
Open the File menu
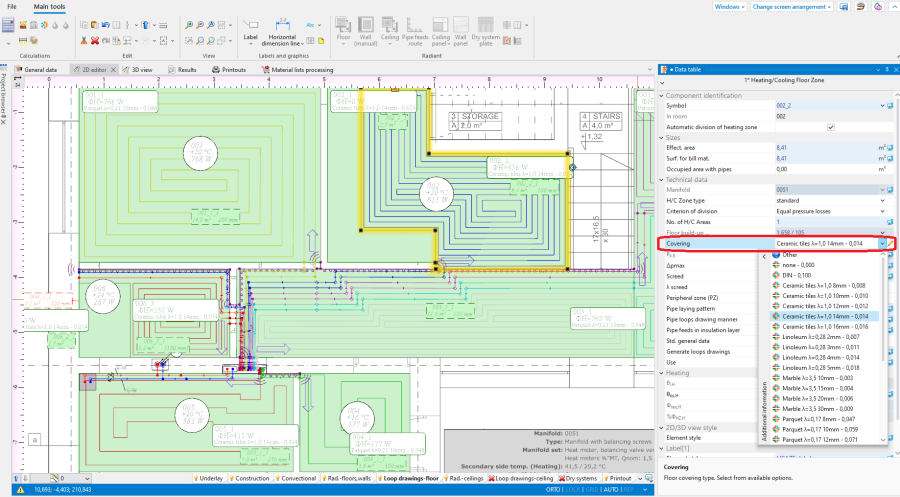click(11, 7)
